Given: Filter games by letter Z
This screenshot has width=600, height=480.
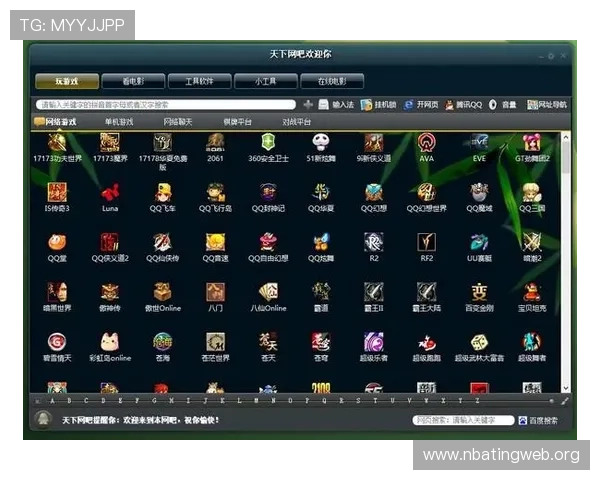Looking at the screenshot, I should click(477, 401).
